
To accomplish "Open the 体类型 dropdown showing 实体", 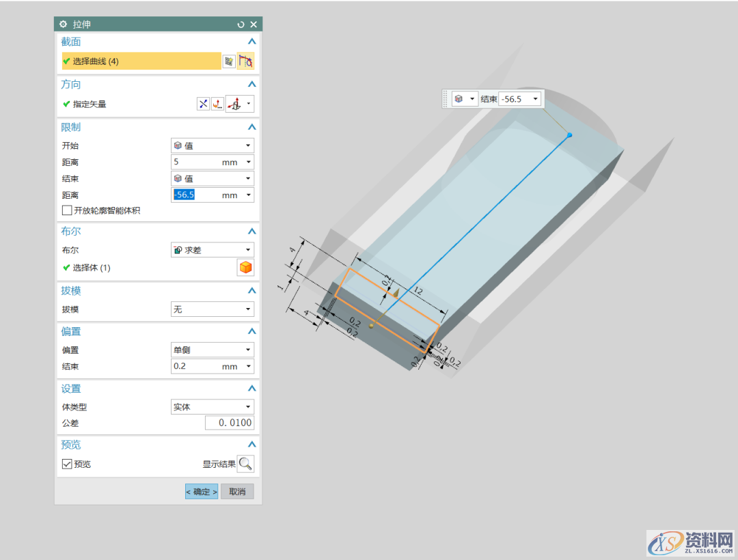I will point(212,407).
